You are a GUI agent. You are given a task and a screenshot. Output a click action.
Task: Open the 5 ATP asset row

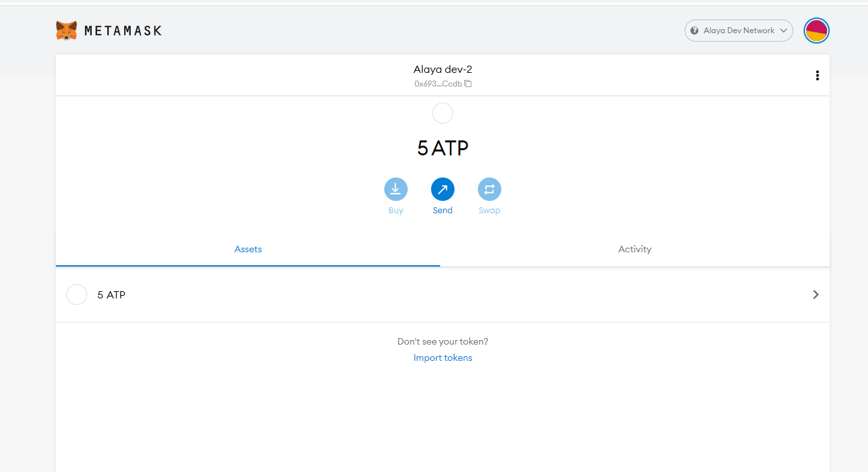(x=443, y=295)
